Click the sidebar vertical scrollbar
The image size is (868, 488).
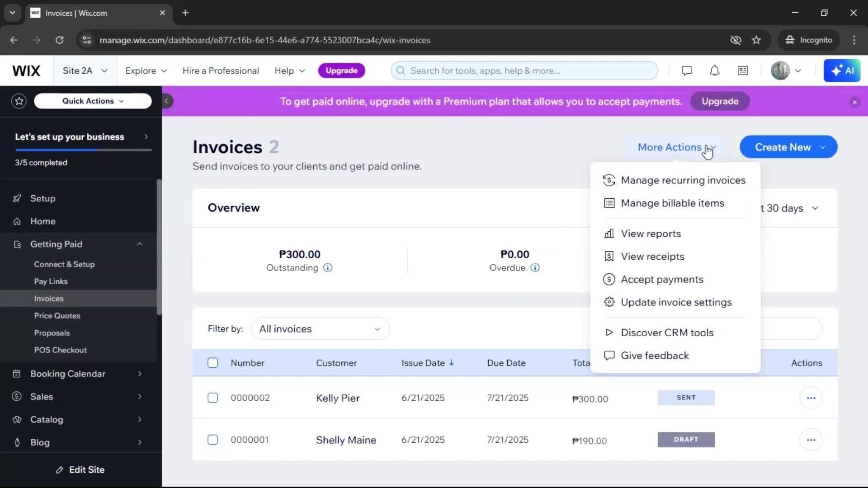click(x=159, y=247)
